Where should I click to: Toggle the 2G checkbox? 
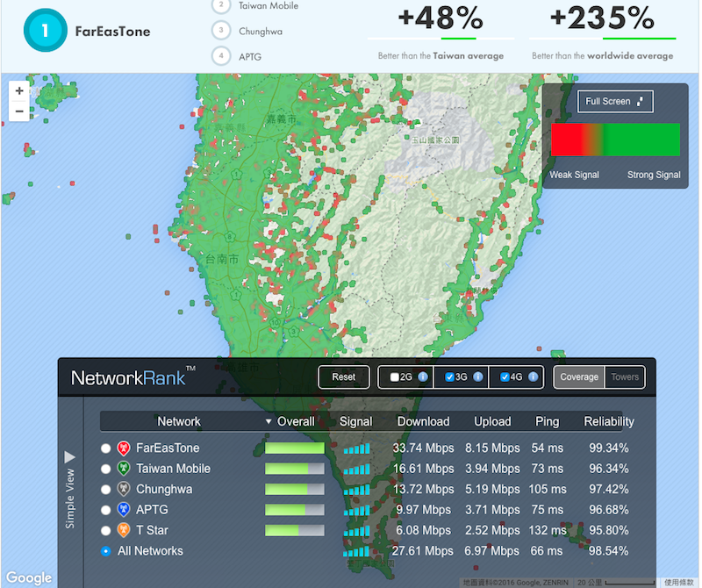[x=394, y=377]
